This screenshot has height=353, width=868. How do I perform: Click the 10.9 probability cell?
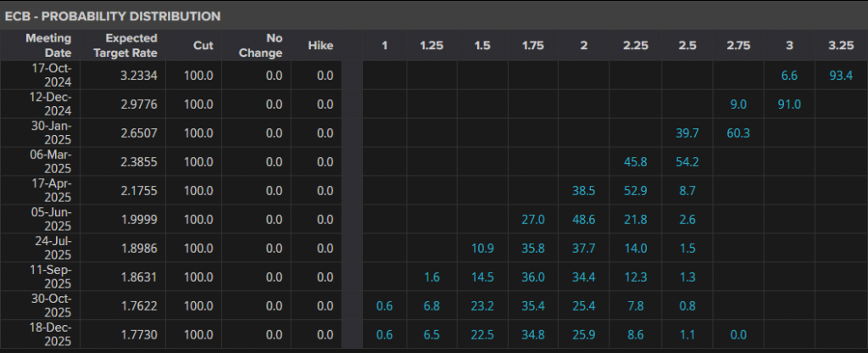point(482,249)
